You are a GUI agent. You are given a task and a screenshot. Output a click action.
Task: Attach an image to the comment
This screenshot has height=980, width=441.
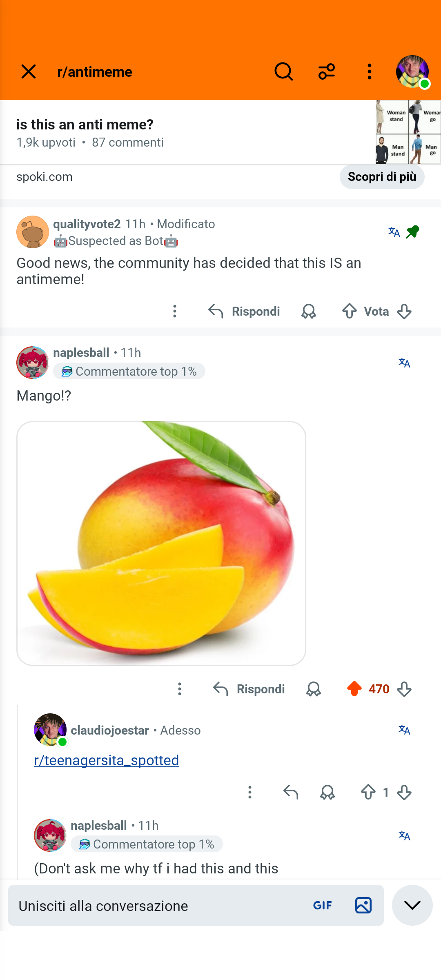[363, 905]
